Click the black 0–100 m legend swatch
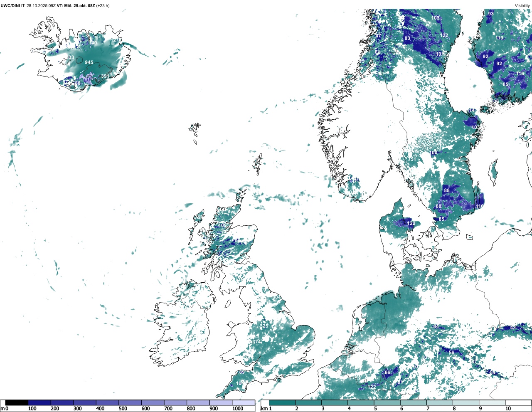The width and height of the screenshot is (532, 412). click(17, 402)
